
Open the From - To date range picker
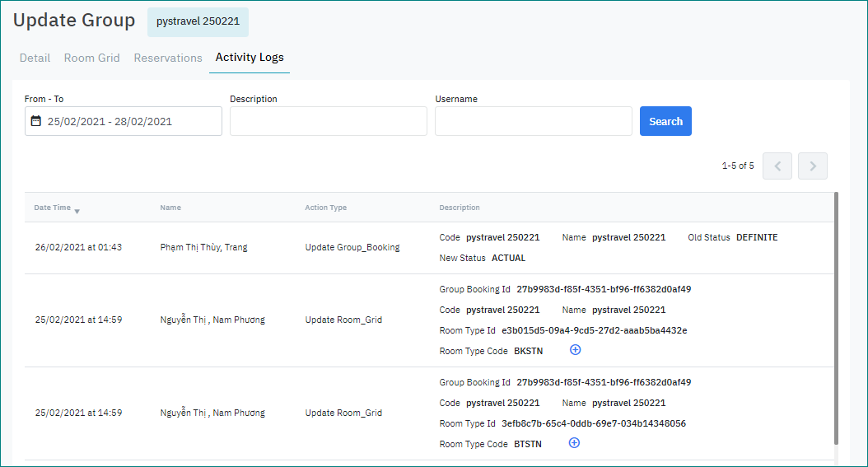tap(124, 121)
